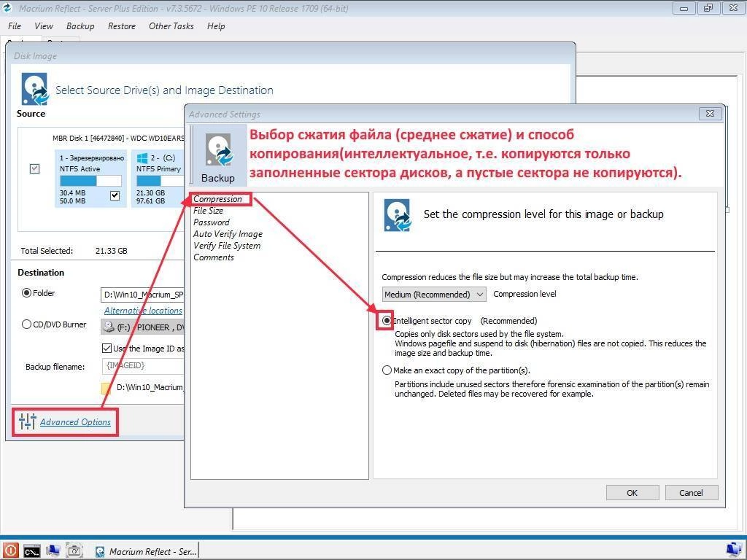The image size is (747, 560).
Task: Open the Other Tasks menu
Action: (171, 26)
